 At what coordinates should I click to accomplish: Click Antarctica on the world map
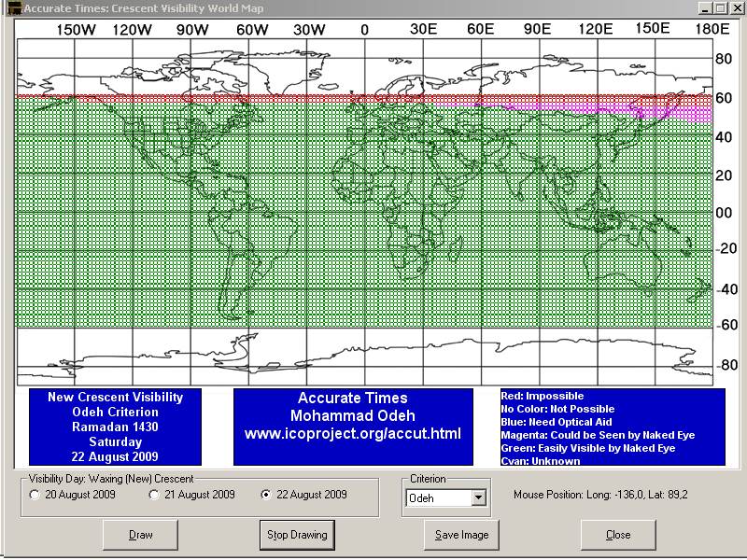pyautogui.click(x=373, y=359)
